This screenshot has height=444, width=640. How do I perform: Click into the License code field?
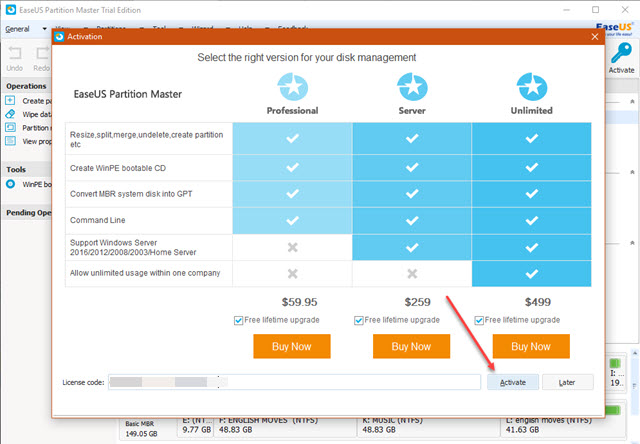click(x=294, y=382)
